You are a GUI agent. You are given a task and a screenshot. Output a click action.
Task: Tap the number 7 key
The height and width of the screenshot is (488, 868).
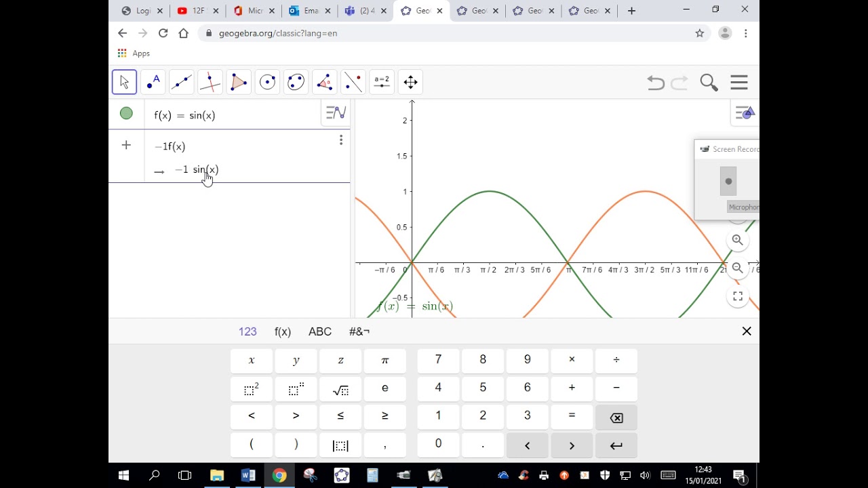438,360
